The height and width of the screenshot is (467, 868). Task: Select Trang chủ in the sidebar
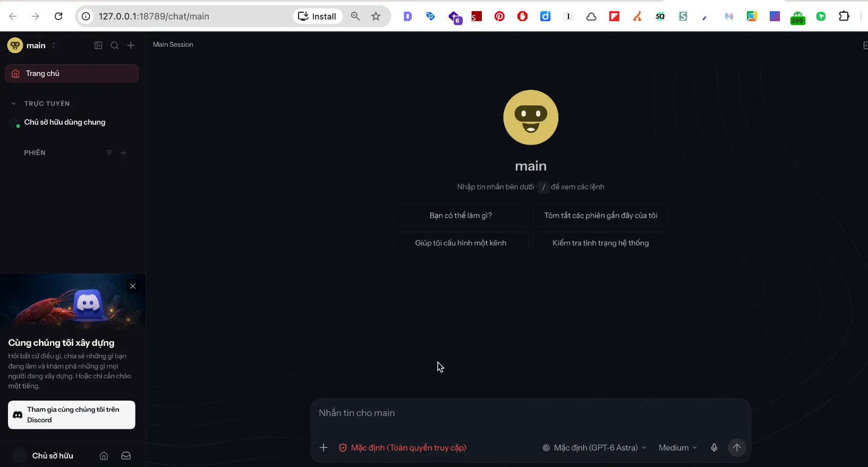[x=72, y=74]
